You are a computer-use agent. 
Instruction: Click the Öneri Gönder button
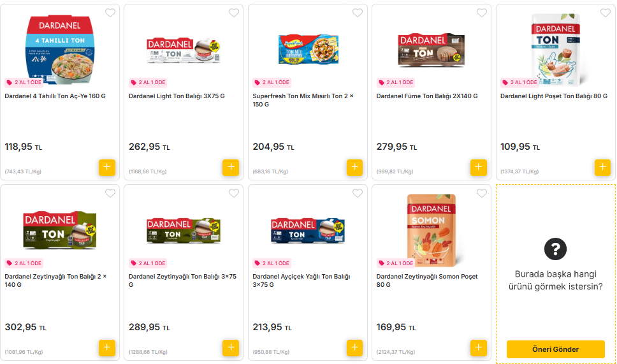(555, 349)
